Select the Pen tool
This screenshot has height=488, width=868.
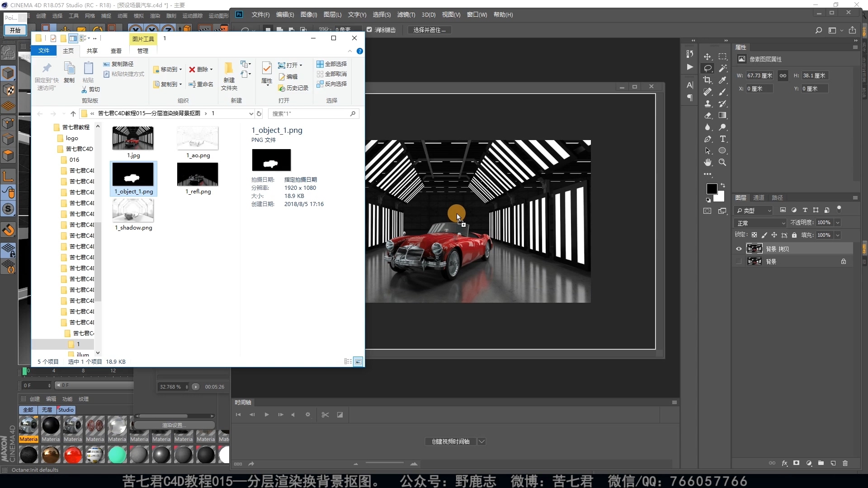coord(708,139)
